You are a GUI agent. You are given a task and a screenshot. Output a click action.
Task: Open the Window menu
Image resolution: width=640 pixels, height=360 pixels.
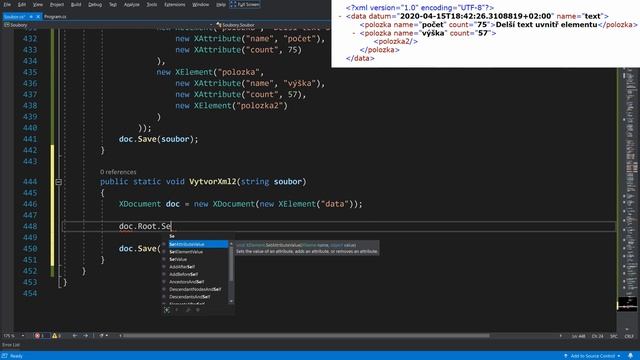[200, 4]
